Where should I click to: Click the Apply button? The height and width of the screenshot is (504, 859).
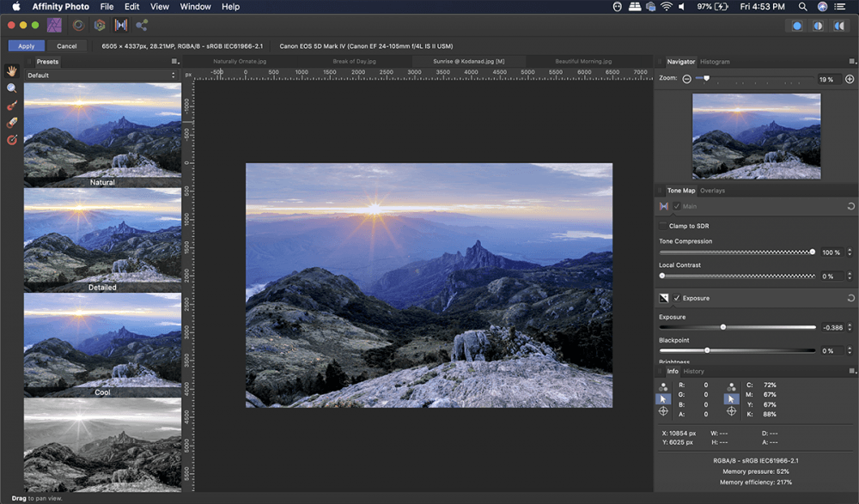point(27,46)
